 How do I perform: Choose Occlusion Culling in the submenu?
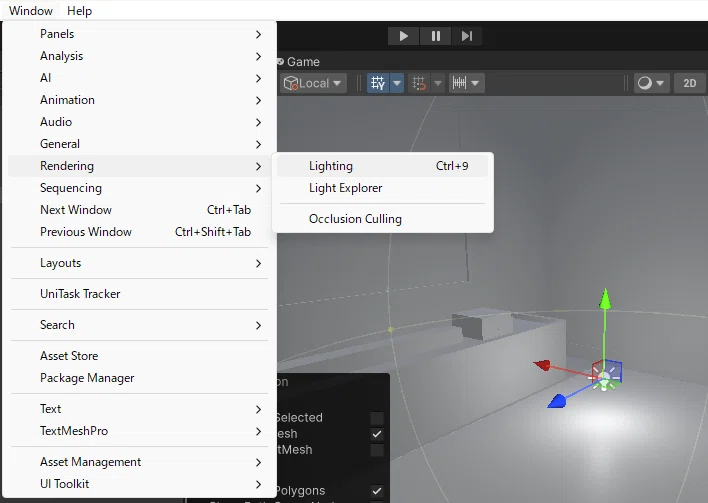382,219
